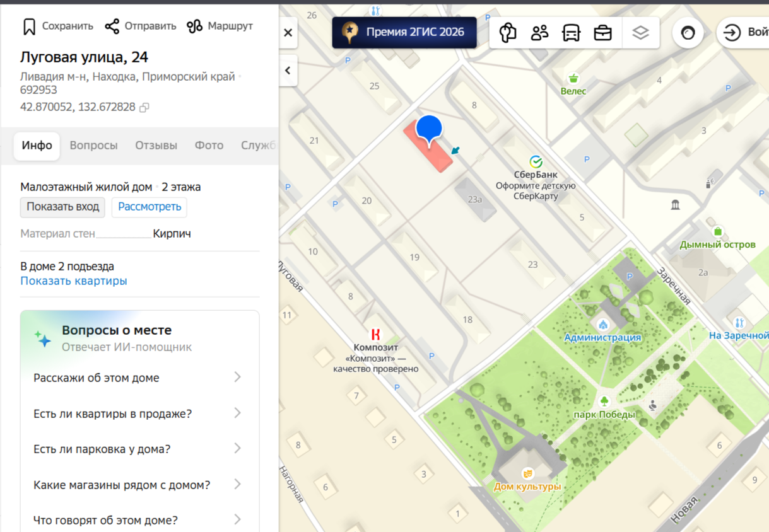Close the info card with X
Screen dimensions: 769x532
pyautogui.click(x=288, y=33)
